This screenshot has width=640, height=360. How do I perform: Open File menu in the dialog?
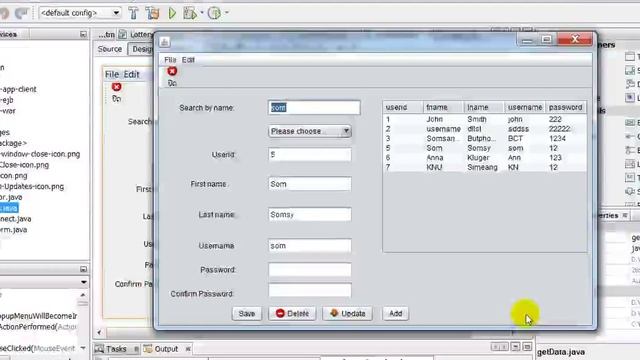tap(170, 60)
